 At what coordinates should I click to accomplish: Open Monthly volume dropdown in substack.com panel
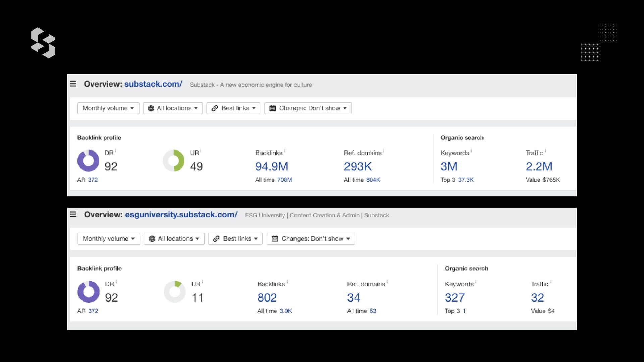[108, 108]
